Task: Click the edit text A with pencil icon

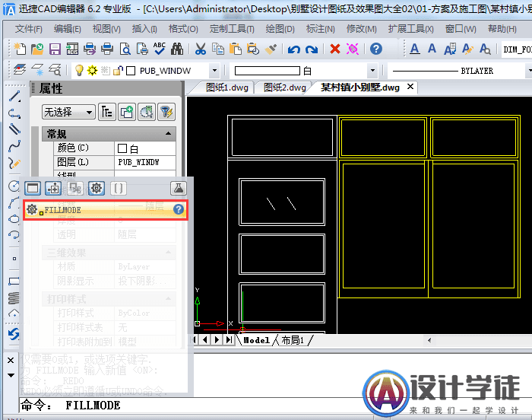Action: pos(467,49)
